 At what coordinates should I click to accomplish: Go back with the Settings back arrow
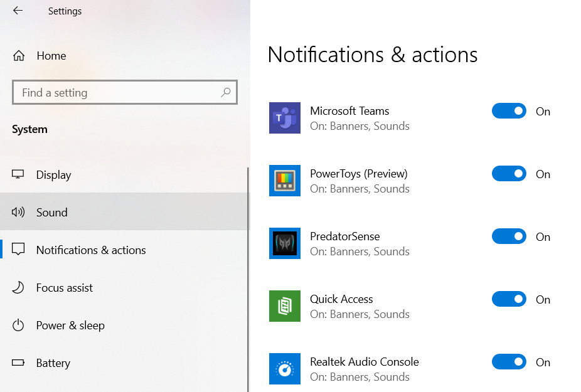coord(18,11)
